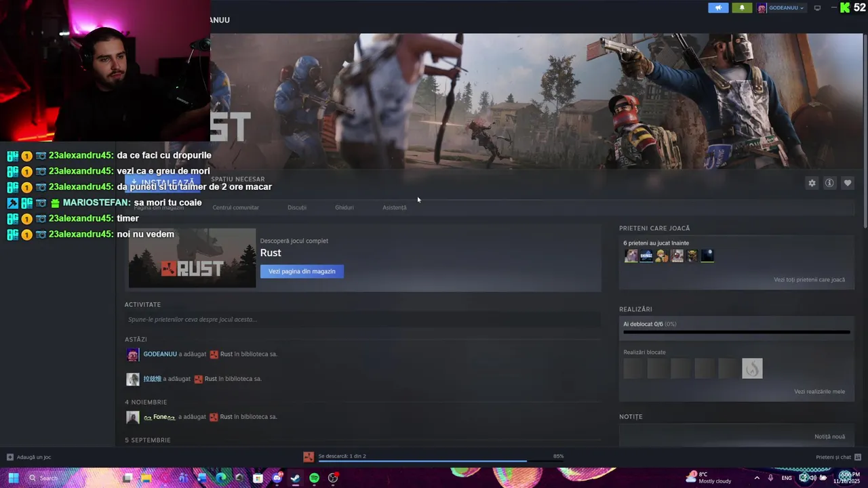Open Fone's avatar in activity feed
The image size is (868, 488).
click(x=133, y=418)
